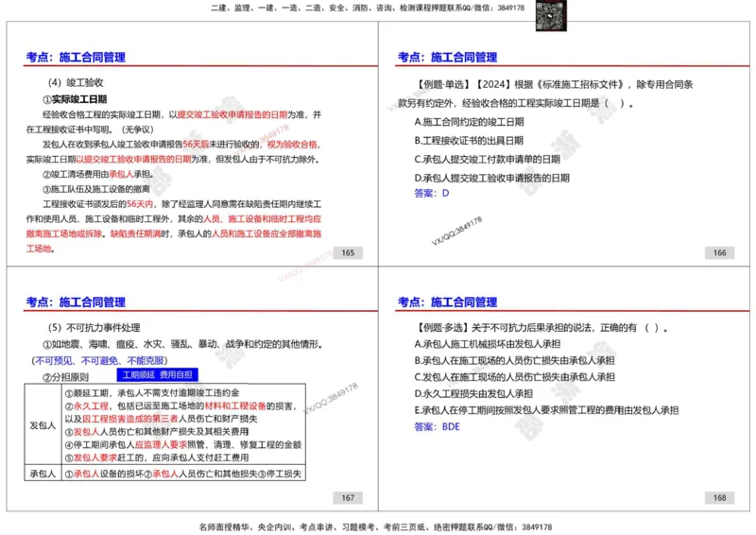
Task: Click the blue (不可预见、不可避免、不能克服) text
Action: tap(100, 360)
